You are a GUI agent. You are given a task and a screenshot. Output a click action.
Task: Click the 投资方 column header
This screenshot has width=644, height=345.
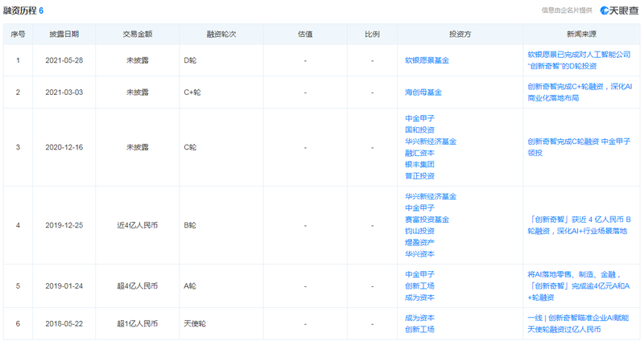tap(460, 34)
